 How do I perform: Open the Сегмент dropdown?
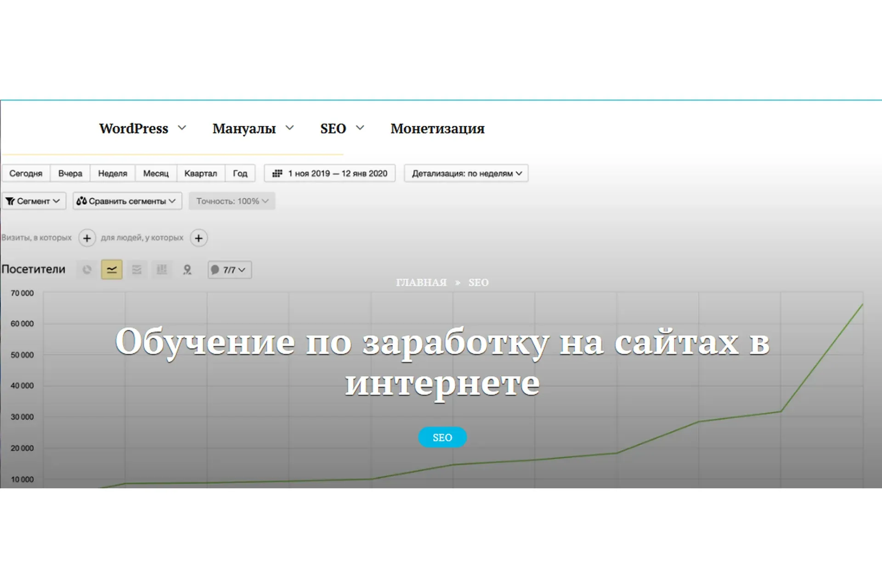click(34, 201)
